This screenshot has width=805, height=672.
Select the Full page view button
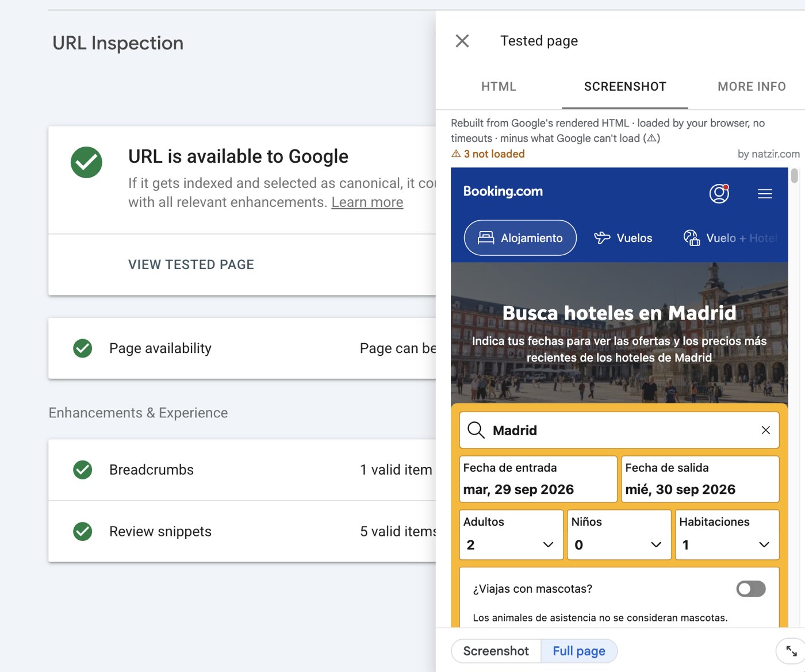tap(579, 651)
